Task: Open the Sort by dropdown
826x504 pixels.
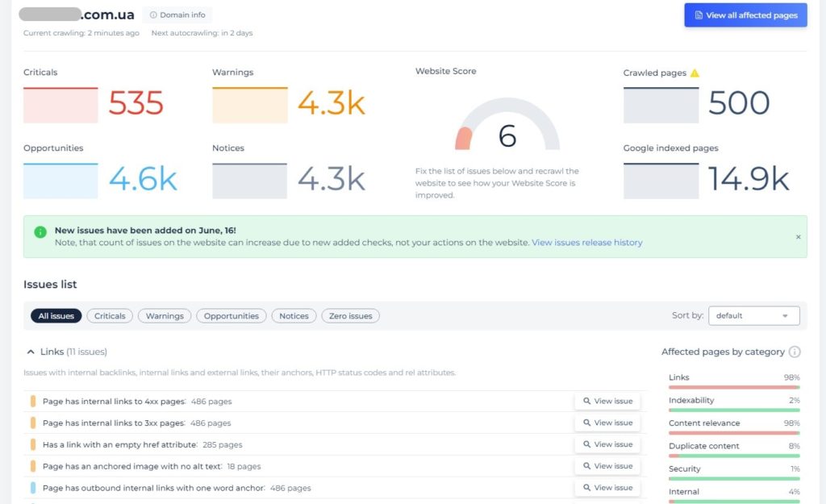Action: (x=753, y=315)
